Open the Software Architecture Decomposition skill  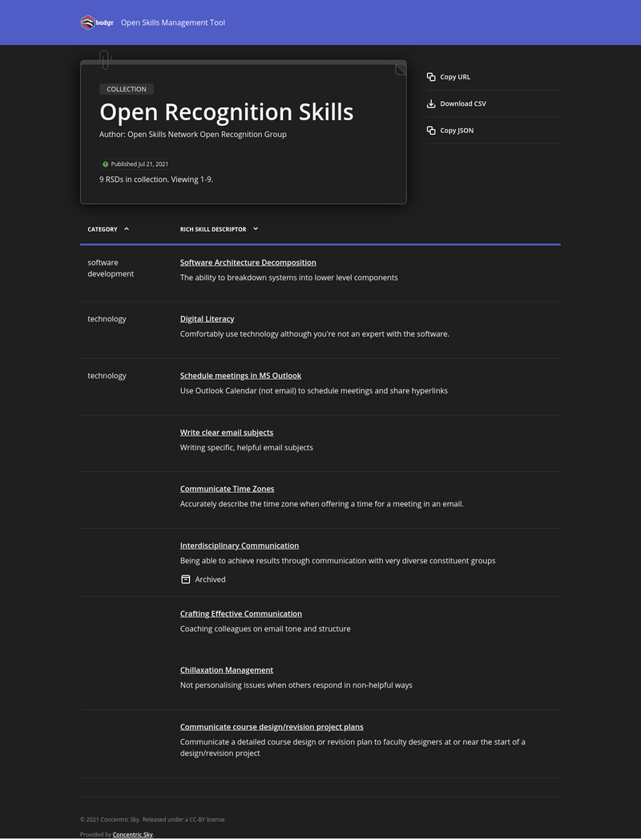pyautogui.click(x=248, y=262)
